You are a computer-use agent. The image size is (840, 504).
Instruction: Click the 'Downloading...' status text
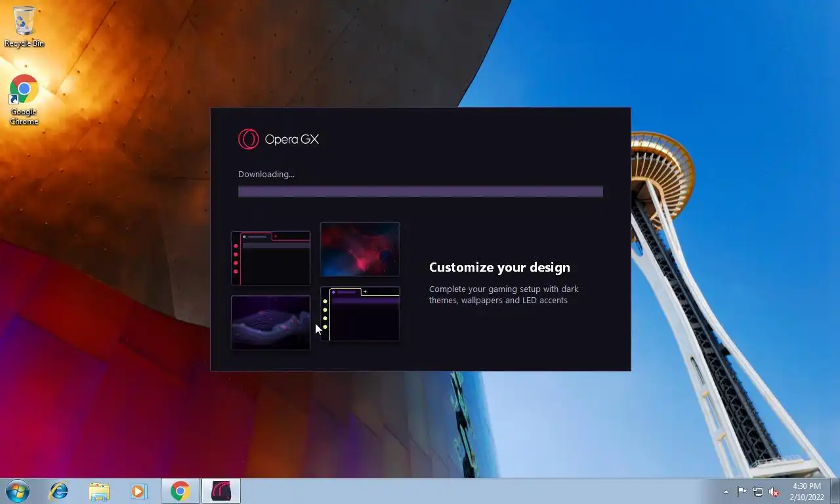(266, 174)
